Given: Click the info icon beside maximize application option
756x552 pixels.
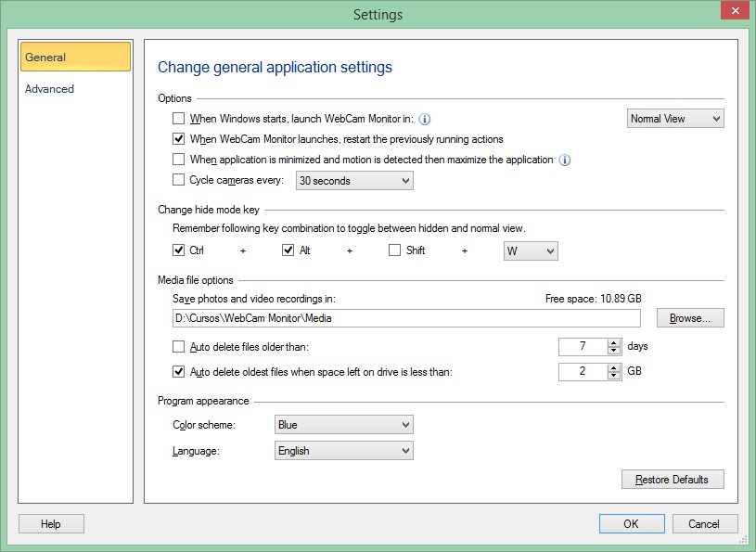Looking at the screenshot, I should coord(567,160).
